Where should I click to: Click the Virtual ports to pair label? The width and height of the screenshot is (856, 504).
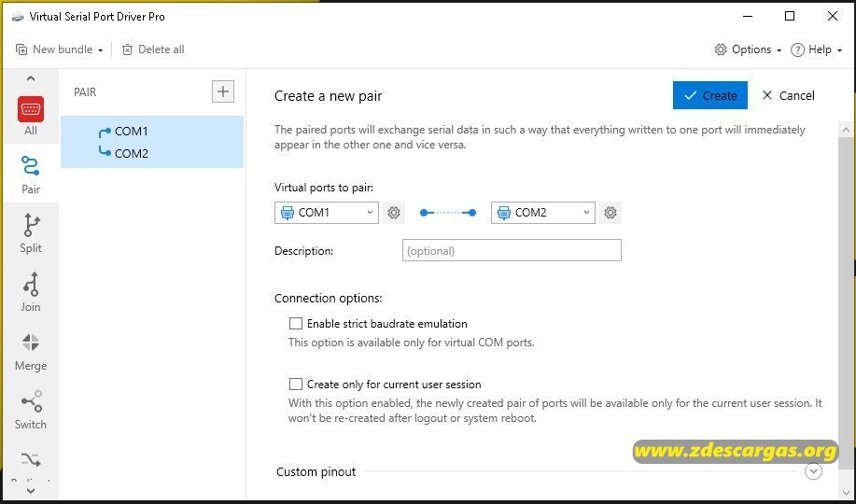pos(324,188)
